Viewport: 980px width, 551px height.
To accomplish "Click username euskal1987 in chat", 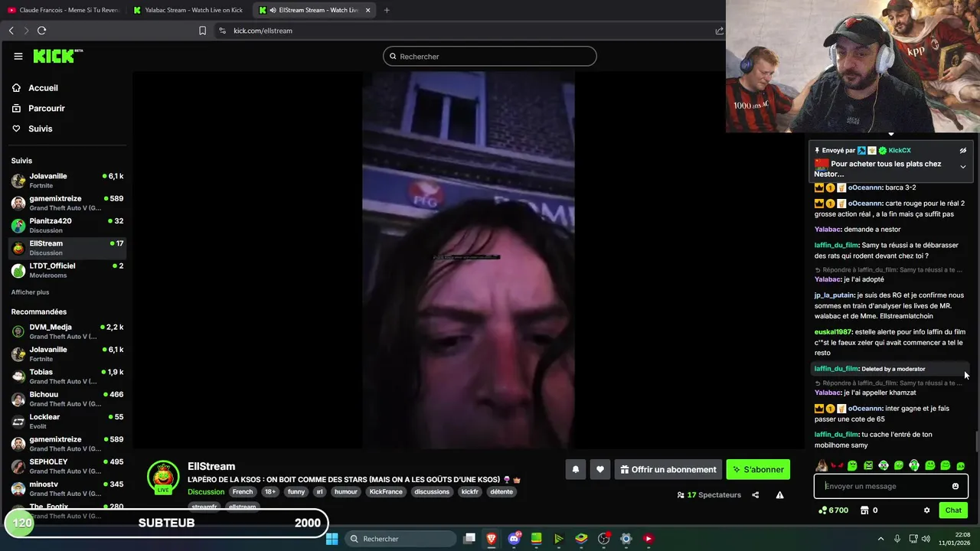I will click(833, 332).
